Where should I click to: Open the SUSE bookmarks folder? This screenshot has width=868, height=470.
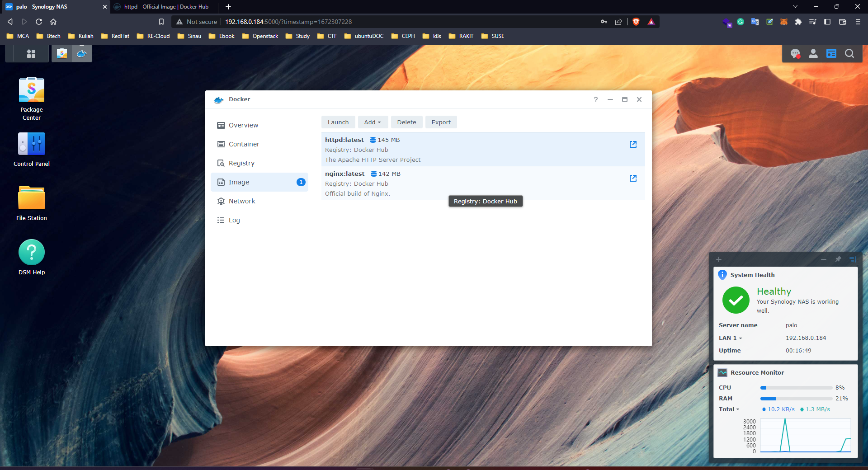pos(493,36)
